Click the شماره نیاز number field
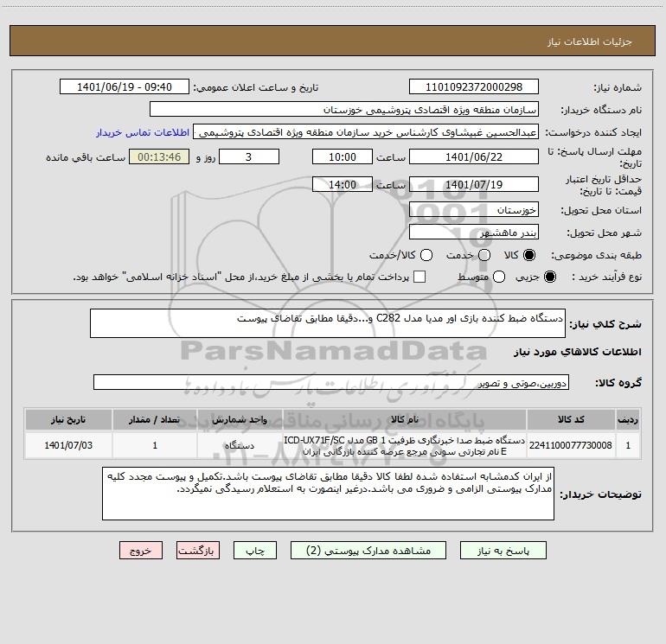This screenshot has width=666, height=644. (474, 86)
